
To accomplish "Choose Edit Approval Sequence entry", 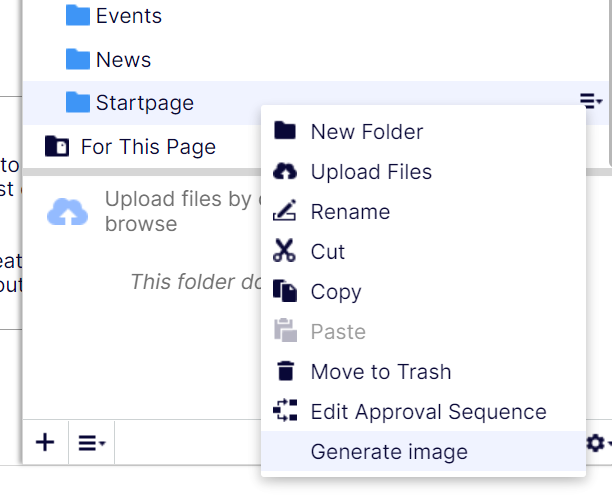I will point(423,412).
